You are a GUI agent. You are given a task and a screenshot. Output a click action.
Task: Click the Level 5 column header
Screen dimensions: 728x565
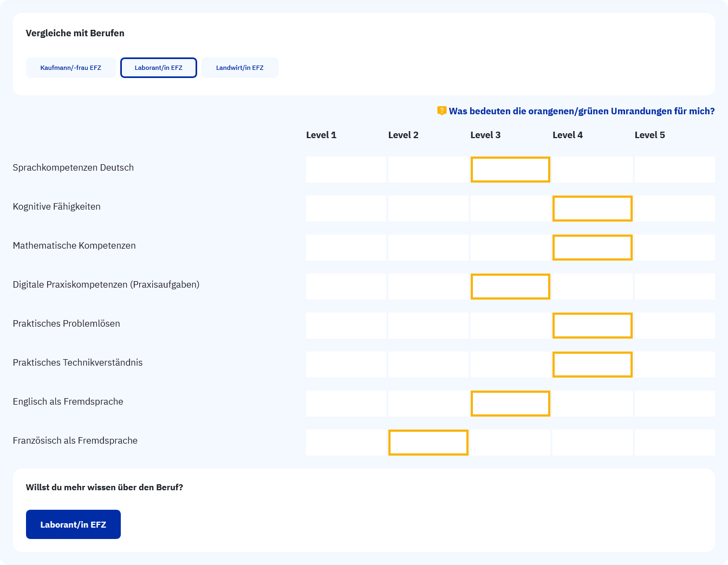(650, 135)
